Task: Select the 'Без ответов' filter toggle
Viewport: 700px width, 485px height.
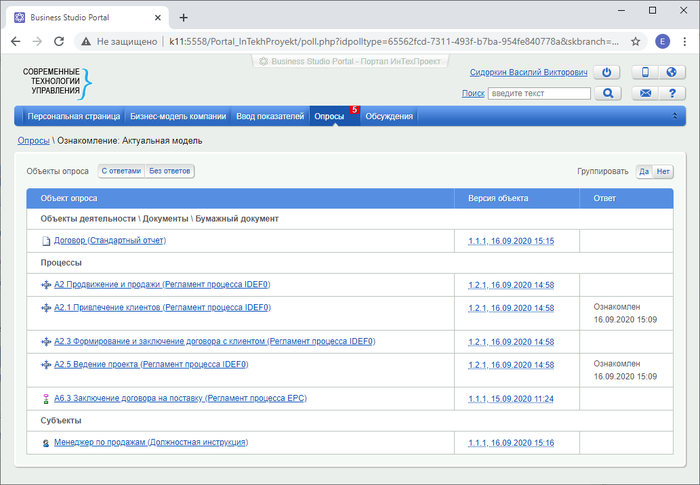Action: pos(170,171)
